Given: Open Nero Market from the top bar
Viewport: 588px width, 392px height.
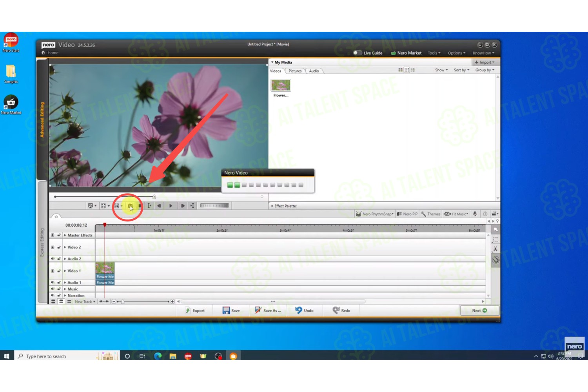Looking at the screenshot, I should (406, 53).
